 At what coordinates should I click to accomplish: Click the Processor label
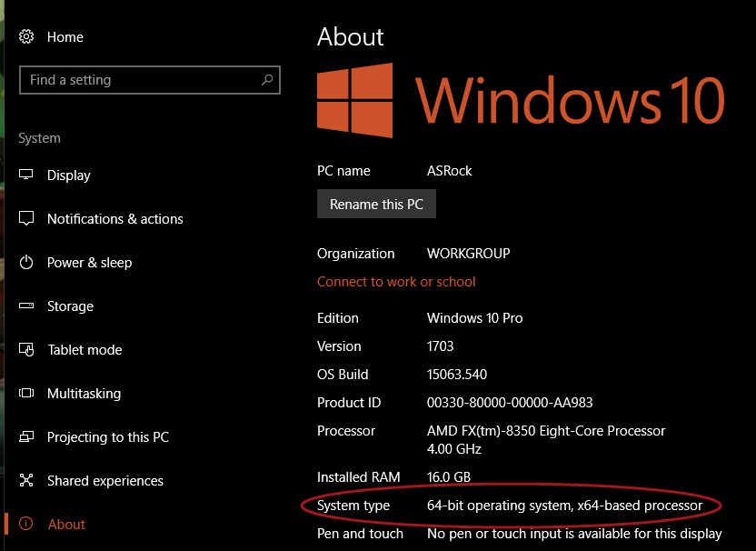346,431
